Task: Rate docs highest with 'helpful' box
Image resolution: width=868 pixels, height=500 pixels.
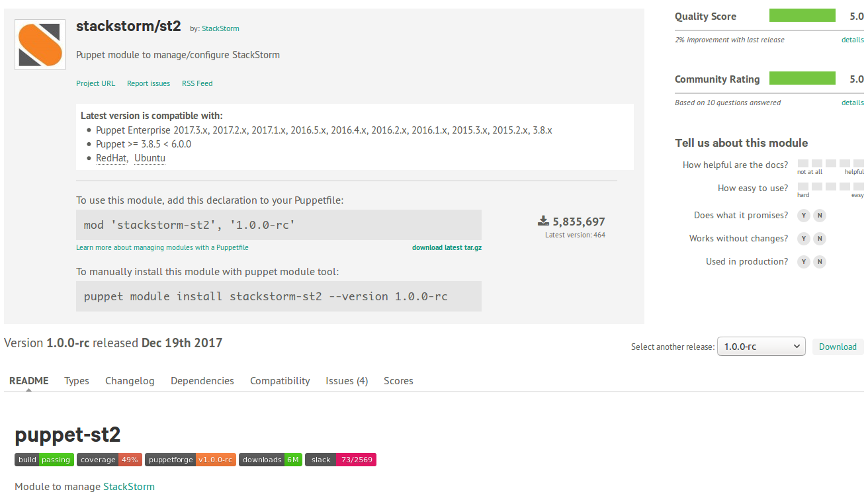Action: coord(859,163)
